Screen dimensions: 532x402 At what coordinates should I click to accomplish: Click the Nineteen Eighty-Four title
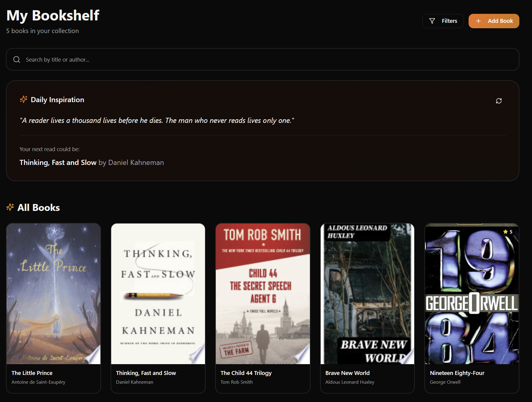point(457,373)
